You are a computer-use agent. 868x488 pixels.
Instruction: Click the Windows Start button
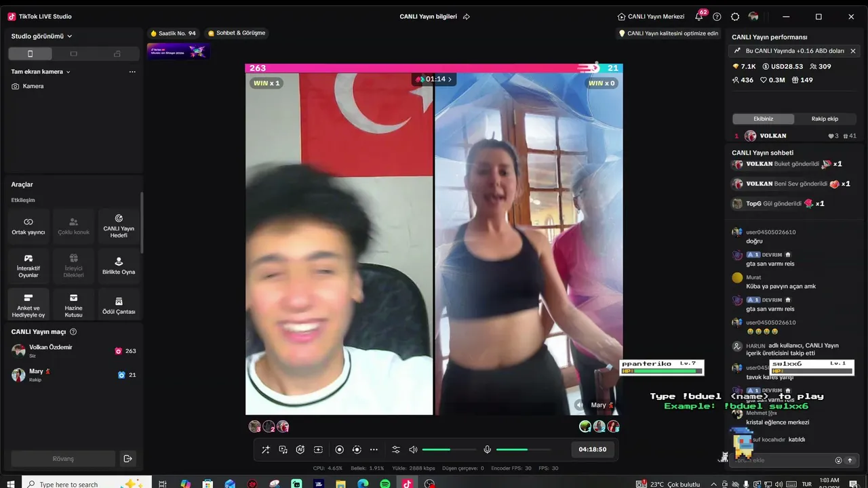coord(10,484)
